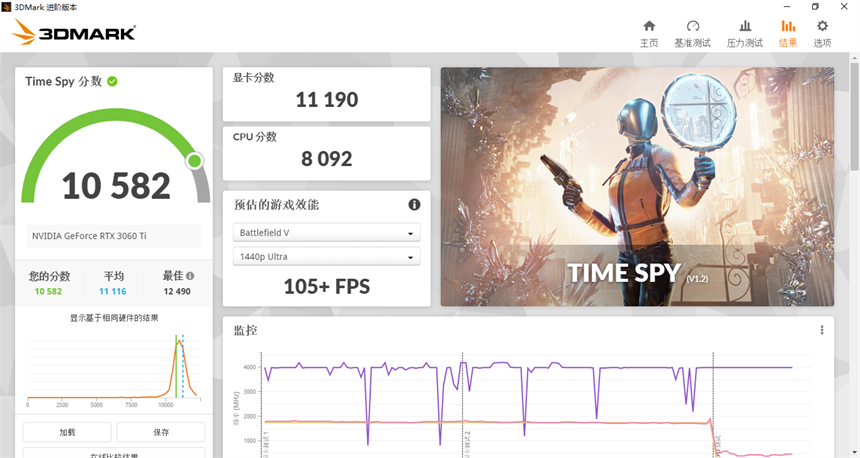This screenshot has width=860, height=458.
Task: Click the 监控 heading
Action: (x=245, y=330)
